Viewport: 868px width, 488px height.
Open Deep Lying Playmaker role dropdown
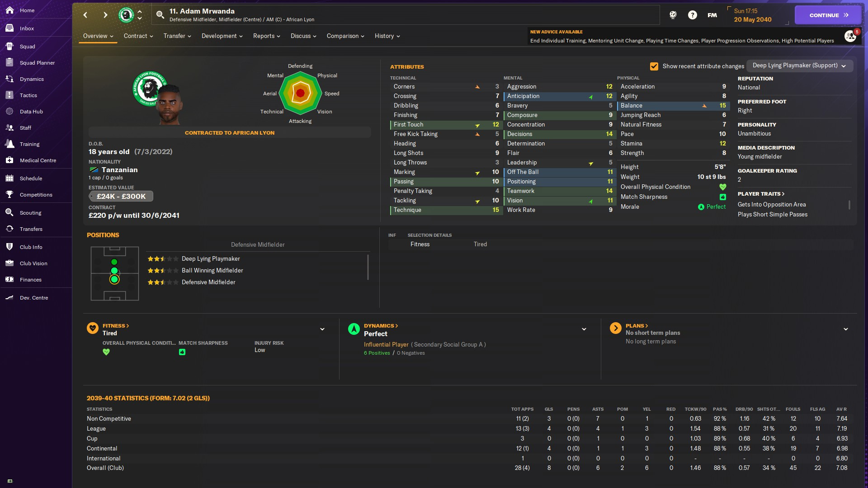coord(799,66)
